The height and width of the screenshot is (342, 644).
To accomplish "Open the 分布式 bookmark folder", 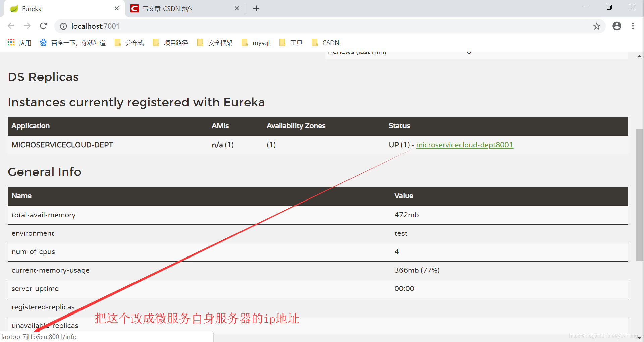I will click(x=129, y=43).
